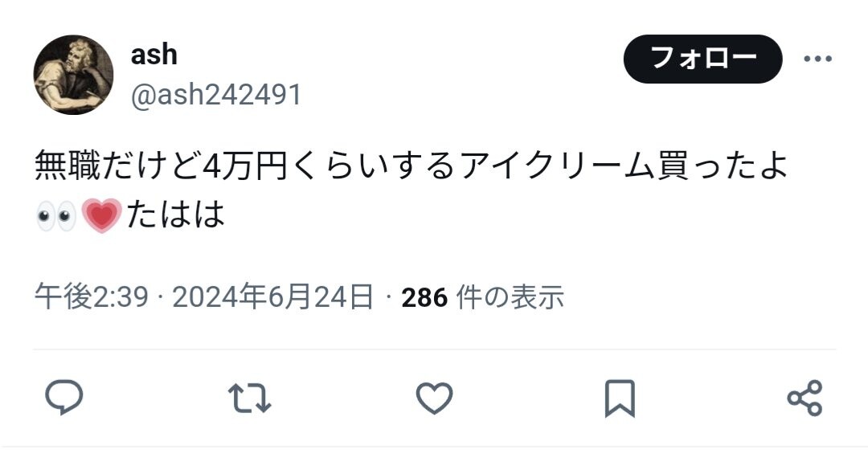868x454 pixels.
Task: Click the 4万円 amount in the tweet
Action: (x=244, y=166)
